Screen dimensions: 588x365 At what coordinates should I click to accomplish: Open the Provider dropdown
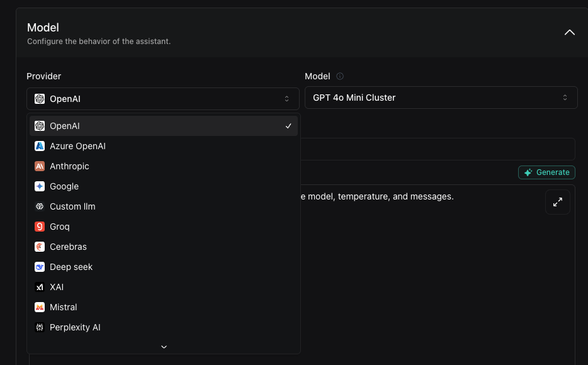(x=163, y=99)
